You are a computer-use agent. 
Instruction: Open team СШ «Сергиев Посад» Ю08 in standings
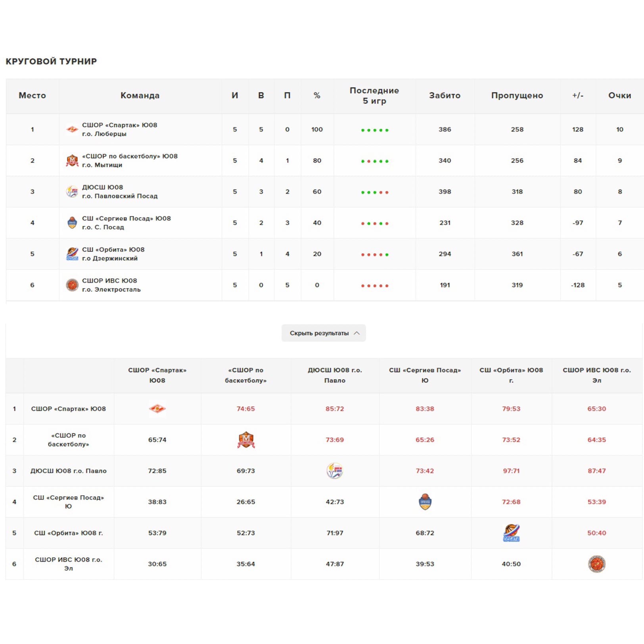point(126,223)
